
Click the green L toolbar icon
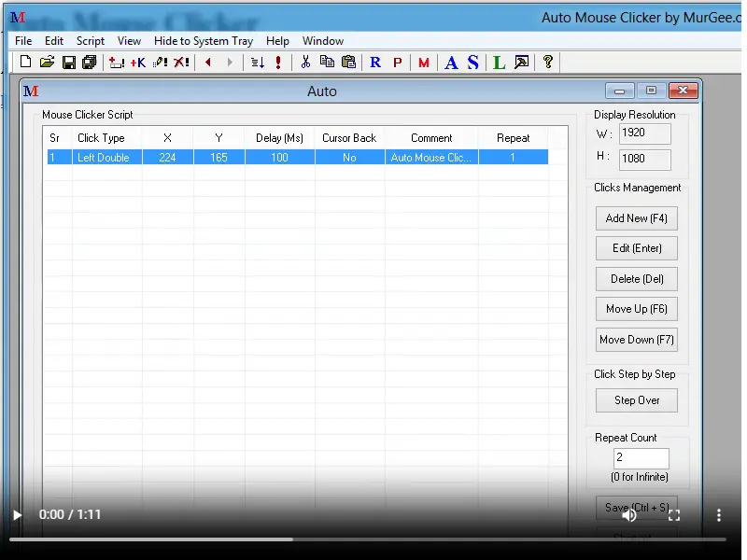[x=499, y=63]
